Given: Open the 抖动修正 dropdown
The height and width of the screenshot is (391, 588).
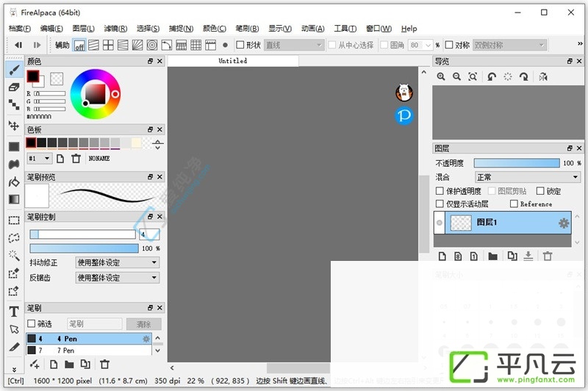Looking at the screenshot, I should point(118,262).
